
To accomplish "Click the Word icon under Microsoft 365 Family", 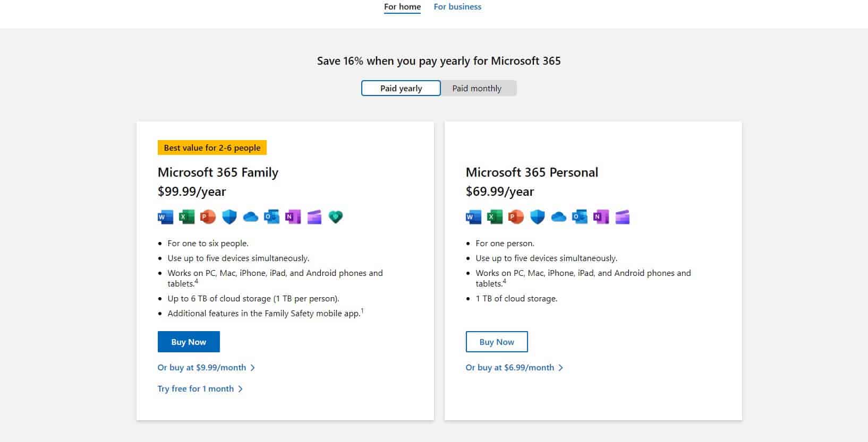I will tap(165, 216).
